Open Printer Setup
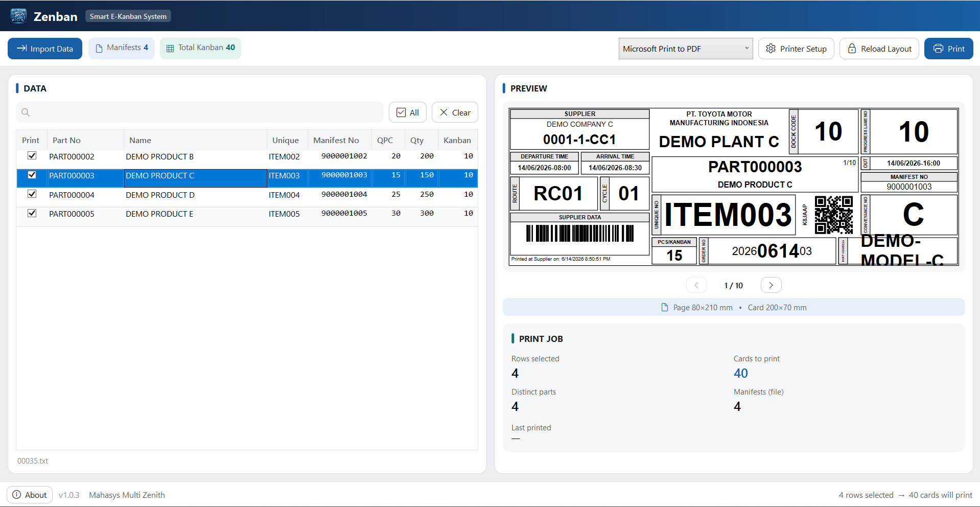980x507 pixels. pyautogui.click(x=796, y=49)
